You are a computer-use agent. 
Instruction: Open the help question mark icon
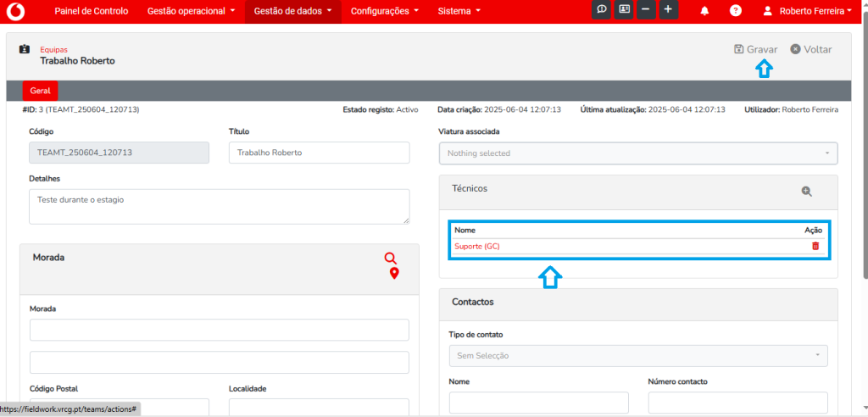click(x=735, y=10)
